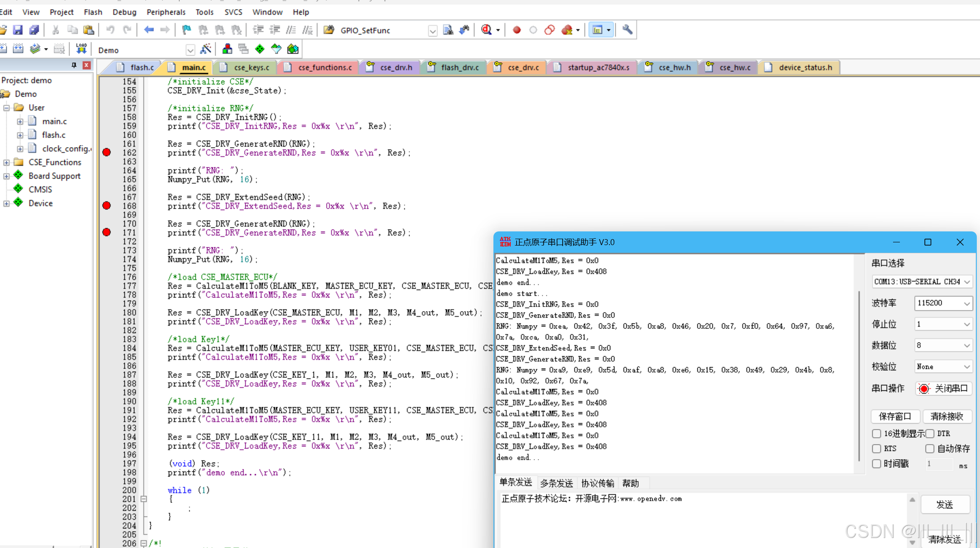Open Options for Target wand icon
980x548 pixels.
tap(206, 49)
